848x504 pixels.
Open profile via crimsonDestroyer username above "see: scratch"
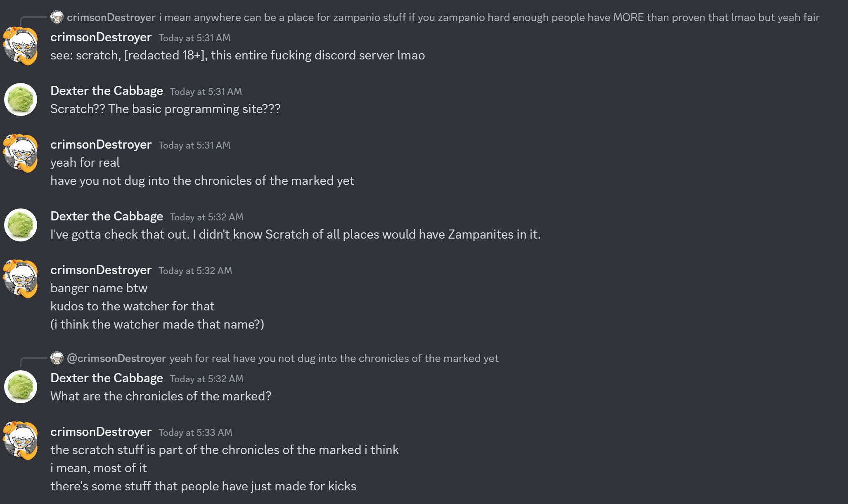tap(101, 37)
